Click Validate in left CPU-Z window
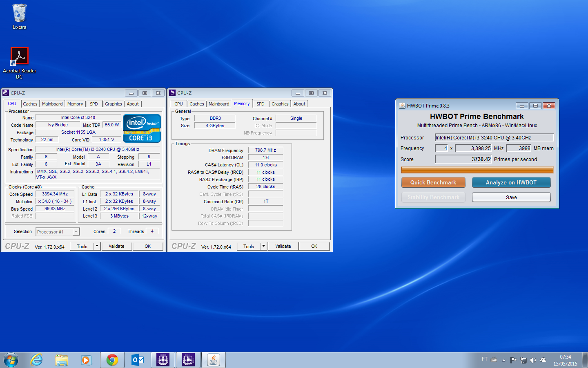The width and height of the screenshot is (588, 368). (x=116, y=246)
